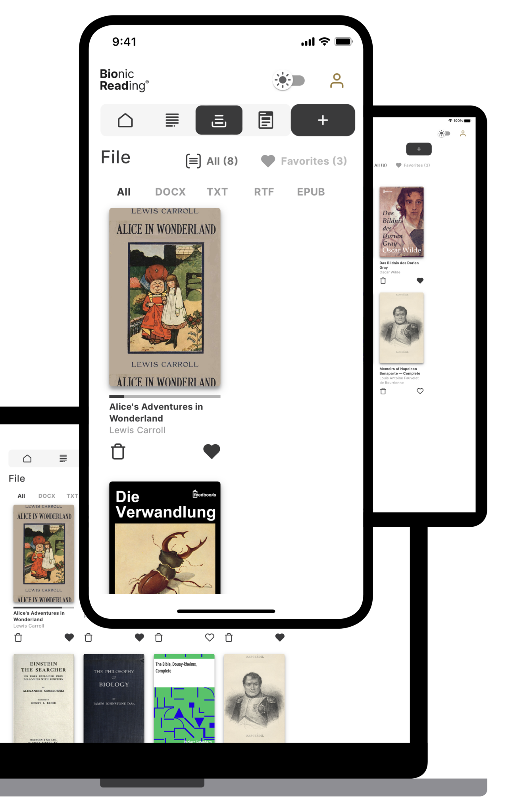Tap the plus button on the tablet
The width and height of the screenshot is (508, 812).
pos(419,149)
